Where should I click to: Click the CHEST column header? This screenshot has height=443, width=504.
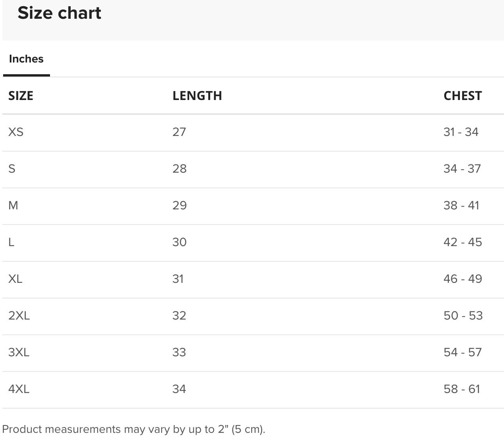[x=463, y=96]
